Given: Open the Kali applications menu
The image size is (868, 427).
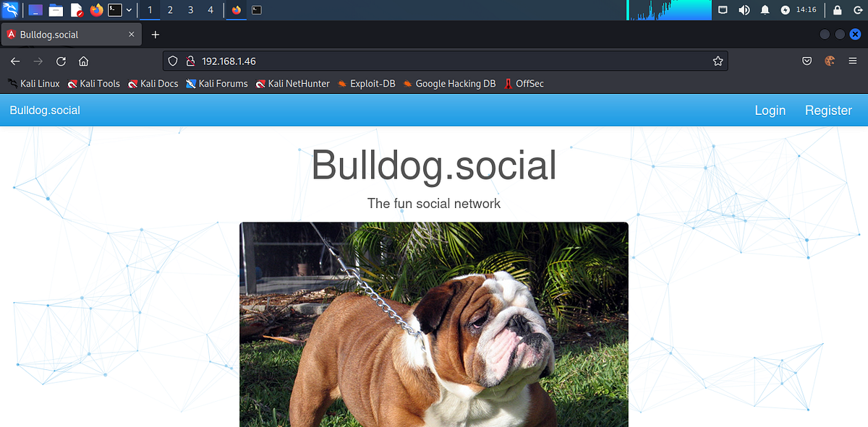Looking at the screenshot, I should click(10, 9).
